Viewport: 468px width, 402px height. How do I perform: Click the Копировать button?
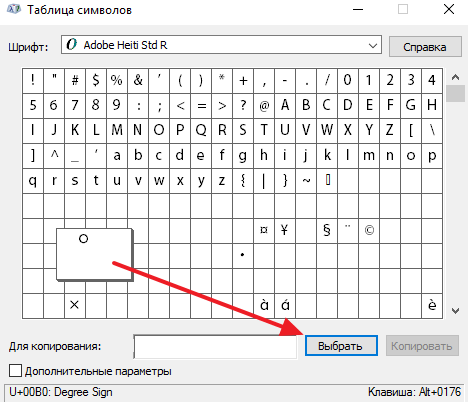[422, 346]
